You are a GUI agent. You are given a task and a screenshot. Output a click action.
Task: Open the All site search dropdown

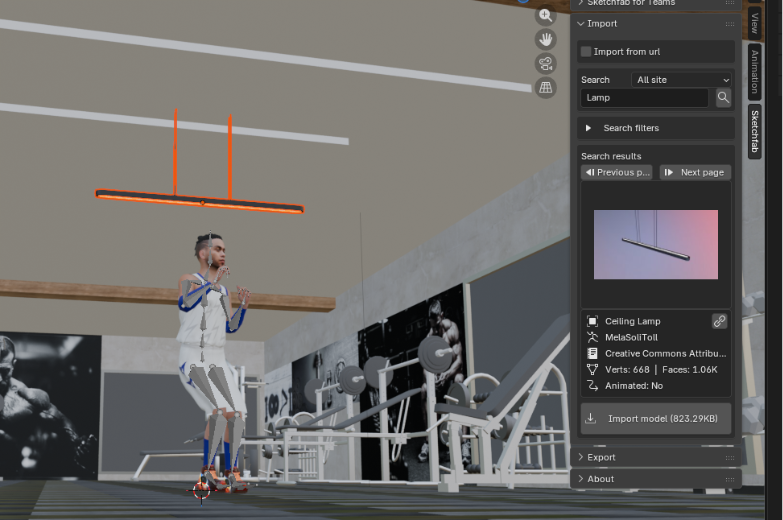682,79
